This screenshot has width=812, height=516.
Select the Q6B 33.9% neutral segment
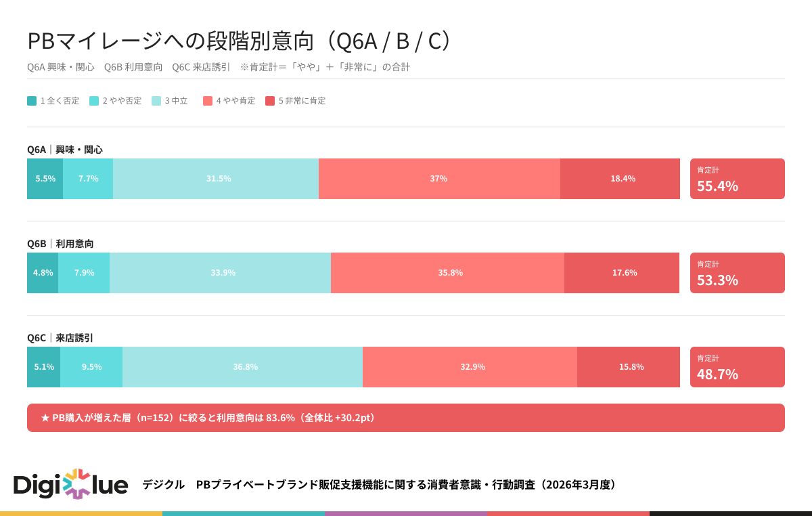click(x=220, y=273)
